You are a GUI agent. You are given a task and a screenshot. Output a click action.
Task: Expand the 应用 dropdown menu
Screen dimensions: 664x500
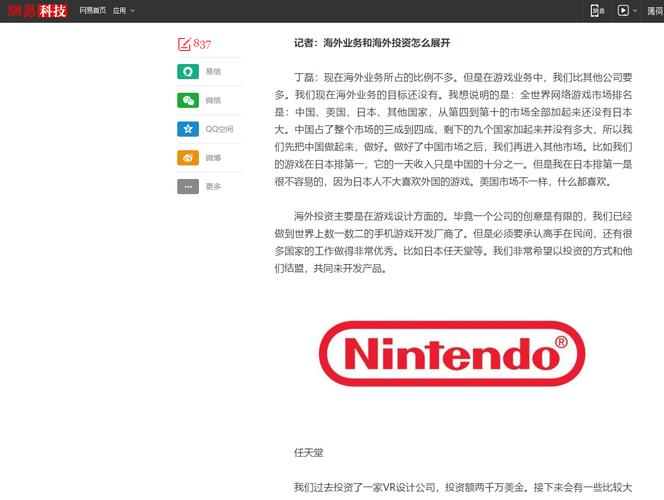(x=124, y=11)
